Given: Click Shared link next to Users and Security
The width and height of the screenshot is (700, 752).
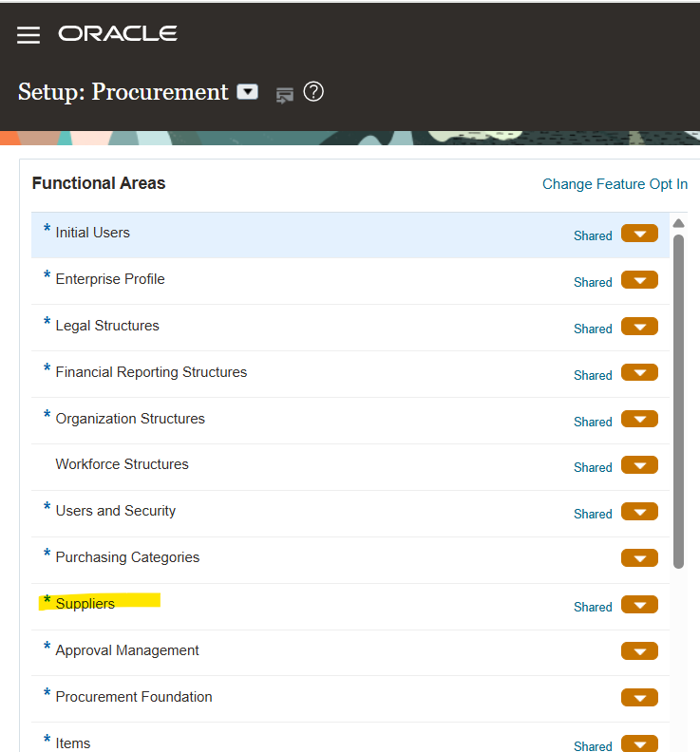Looking at the screenshot, I should tap(593, 514).
